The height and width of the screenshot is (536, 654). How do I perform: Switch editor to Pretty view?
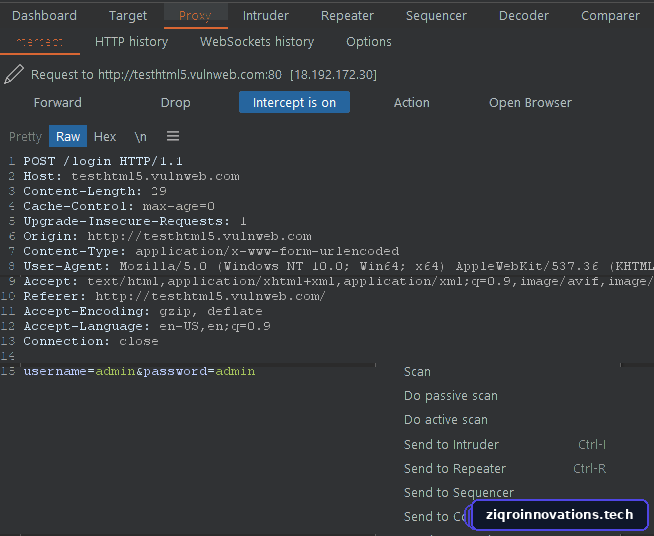coord(25,136)
